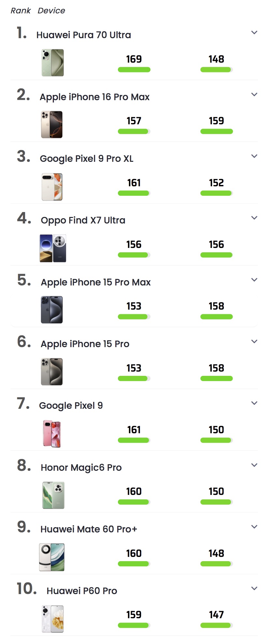Sort by the Rank column header
The height and width of the screenshot is (644, 270).
click(21, 10)
